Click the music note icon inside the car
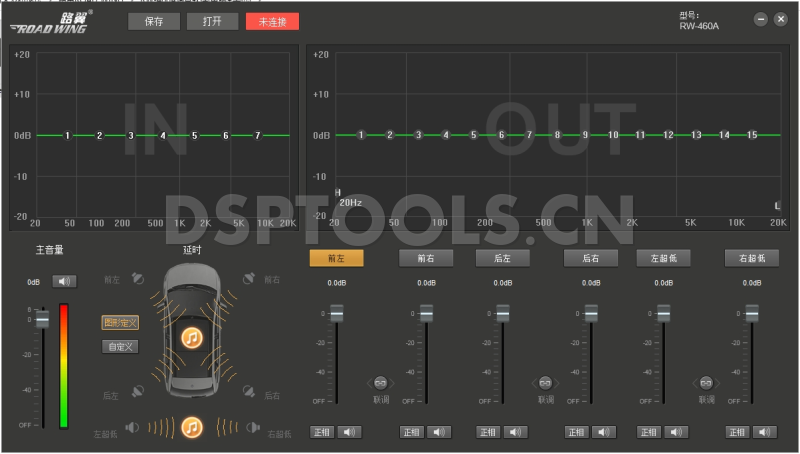Image resolution: width=800 pixels, height=454 pixels. (x=191, y=337)
